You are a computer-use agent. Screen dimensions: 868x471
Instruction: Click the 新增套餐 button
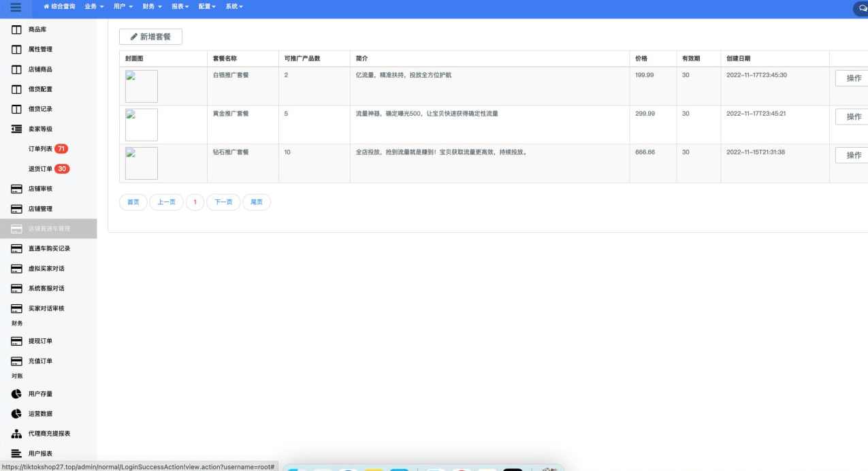pyautogui.click(x=150, y=37)
